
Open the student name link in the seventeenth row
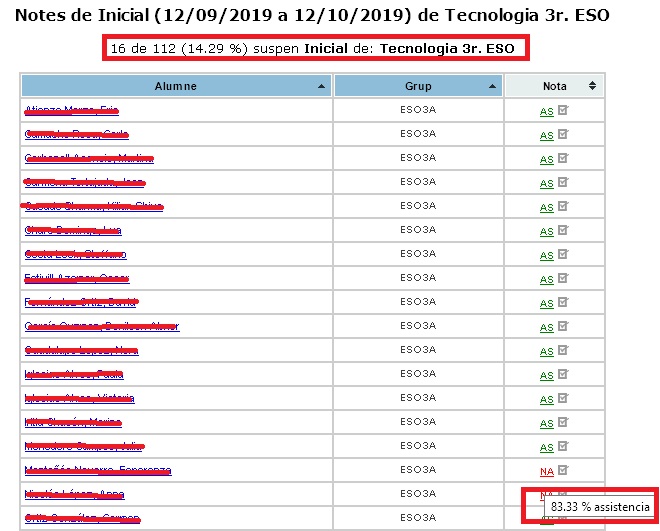pyautogui.click(x=75, y=494)
